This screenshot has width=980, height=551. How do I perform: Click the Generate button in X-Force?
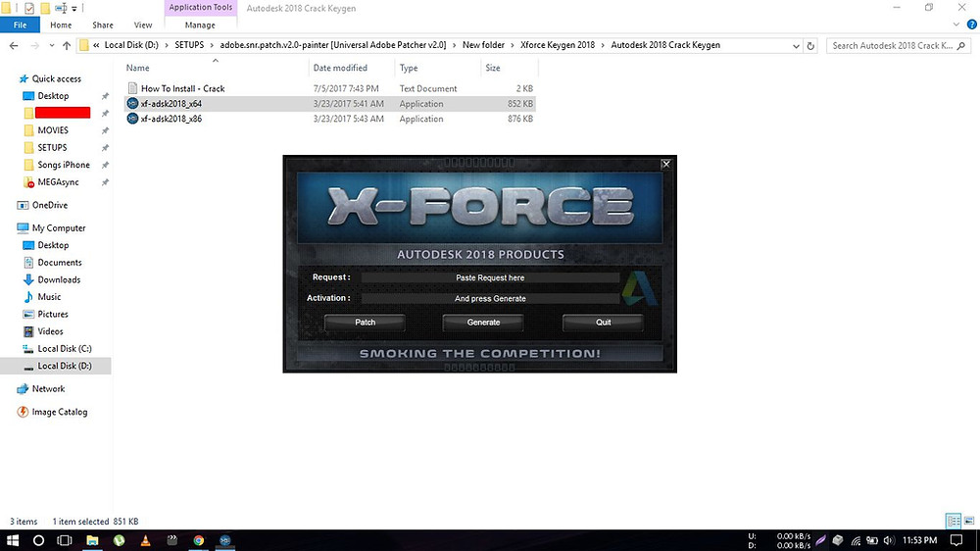click(483, 323)
